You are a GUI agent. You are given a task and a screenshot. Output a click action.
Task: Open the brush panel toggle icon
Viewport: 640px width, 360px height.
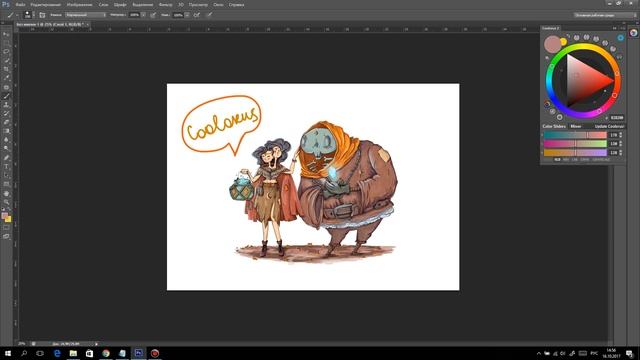coord(42,15)
